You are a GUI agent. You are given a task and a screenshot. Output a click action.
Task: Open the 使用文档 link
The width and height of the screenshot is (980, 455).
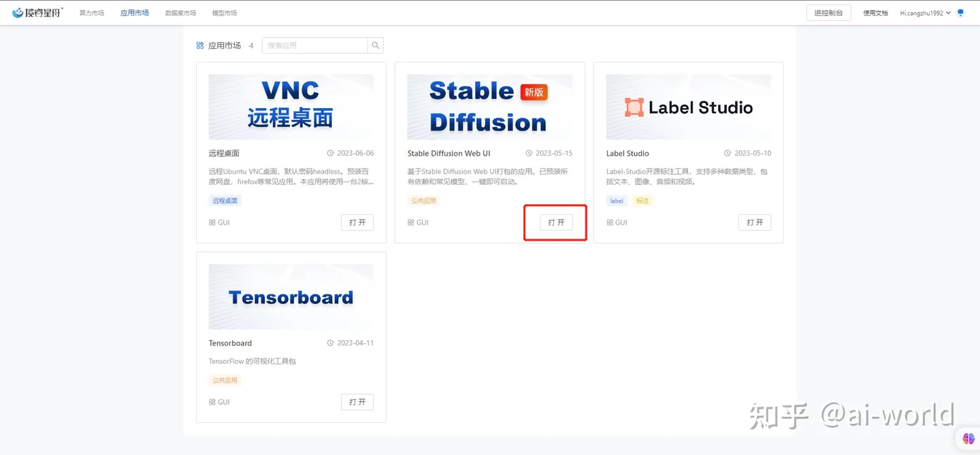pyautogui.click(x=875, y=13)
